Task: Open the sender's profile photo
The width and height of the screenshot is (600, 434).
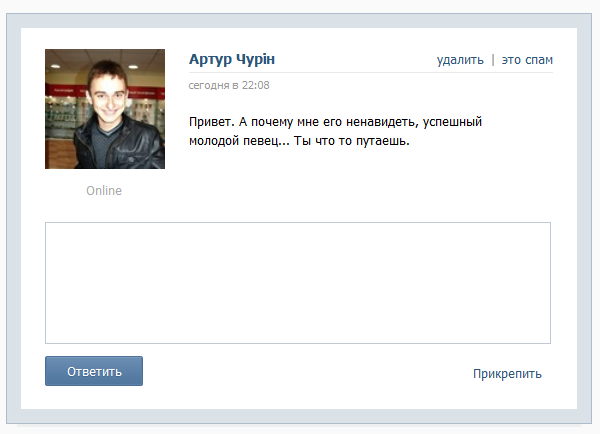Action: pos(105,109)
